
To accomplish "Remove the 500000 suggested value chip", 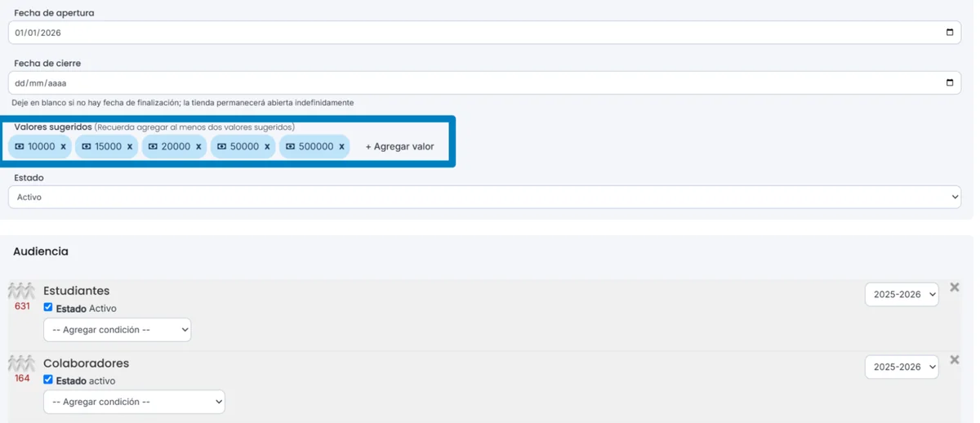I will pos(341,147).
